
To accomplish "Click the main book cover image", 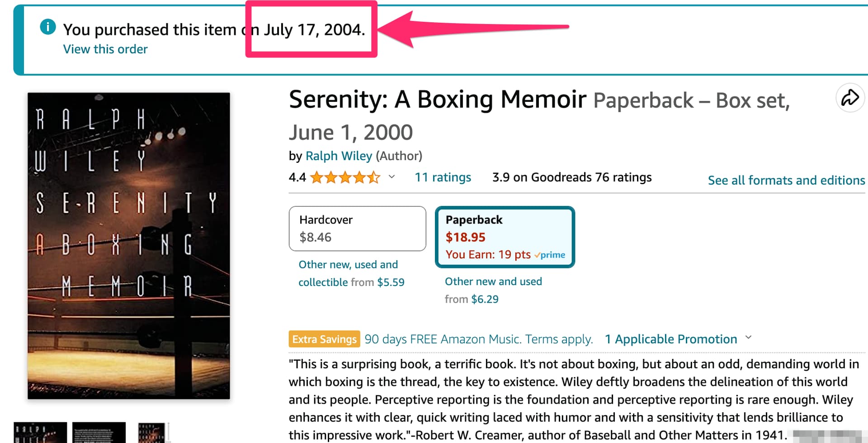I will [x=129, y=246].
